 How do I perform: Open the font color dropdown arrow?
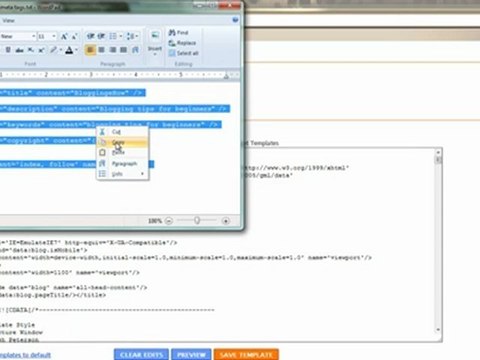point(76,50)
